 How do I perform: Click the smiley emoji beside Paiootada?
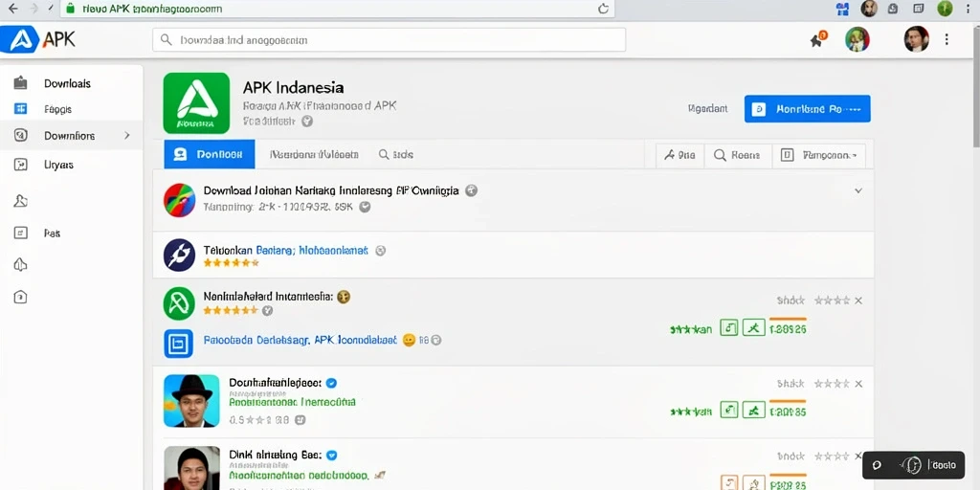(409, 341)
